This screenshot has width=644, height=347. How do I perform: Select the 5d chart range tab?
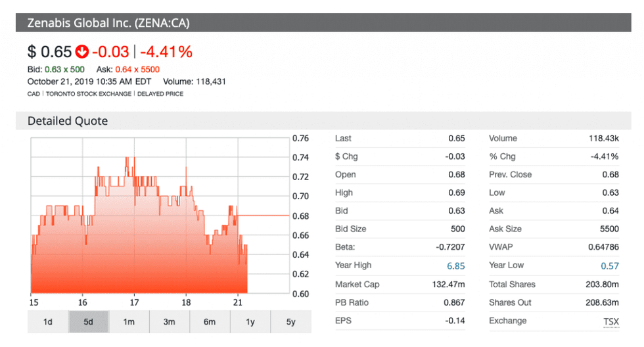(x=89, y=321)
